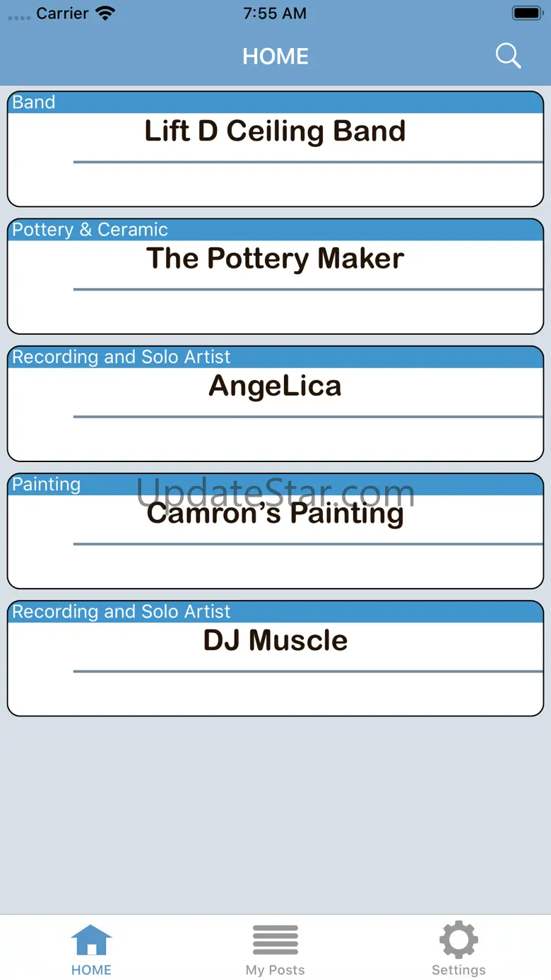This screenshot has height=980, width=551.
Task: Open the Settings gear icon
Action: [x=458, y=940]
